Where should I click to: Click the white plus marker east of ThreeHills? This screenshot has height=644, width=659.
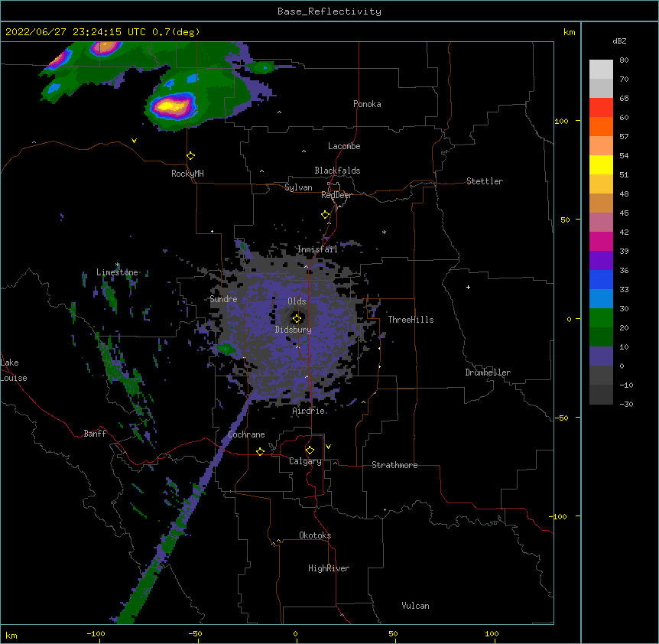[468, 287]
